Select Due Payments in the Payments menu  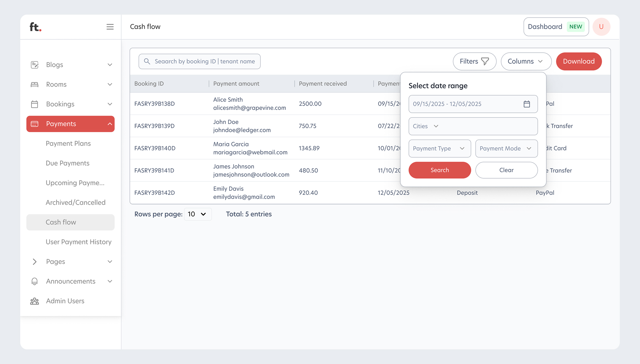pos(67,163)
